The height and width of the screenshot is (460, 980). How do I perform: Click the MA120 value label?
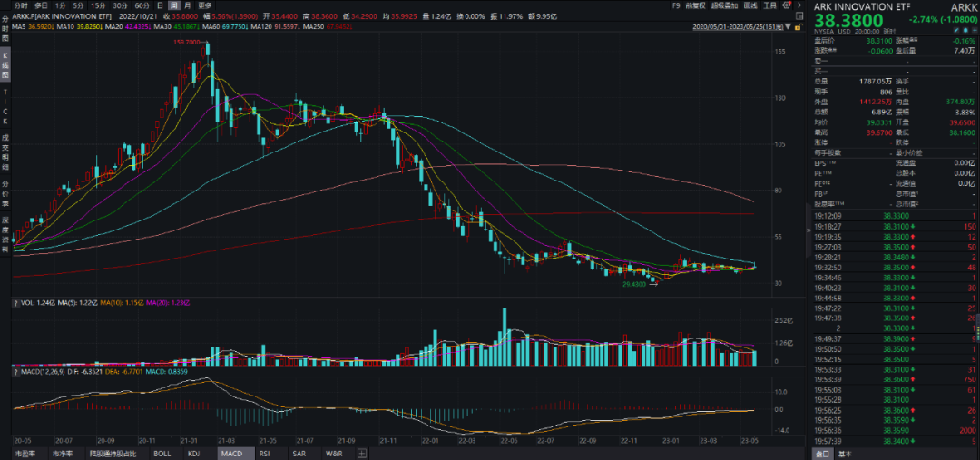click(276, 27)
